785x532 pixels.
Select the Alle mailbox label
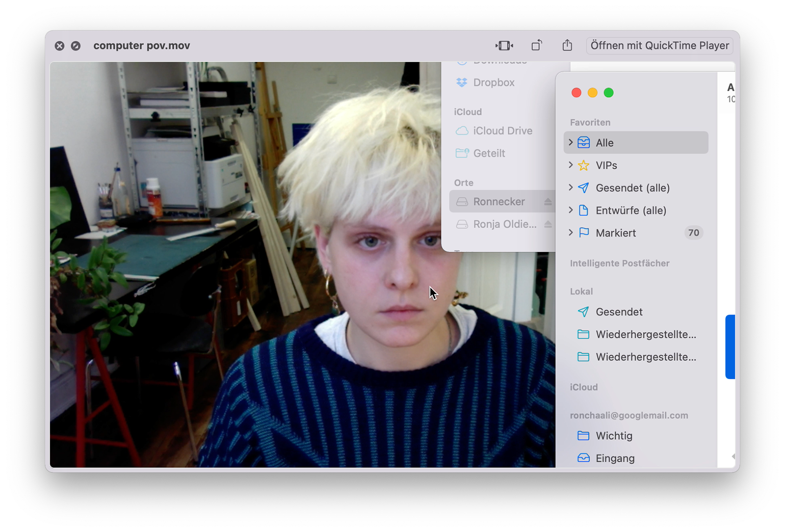[x=605, y=143]
